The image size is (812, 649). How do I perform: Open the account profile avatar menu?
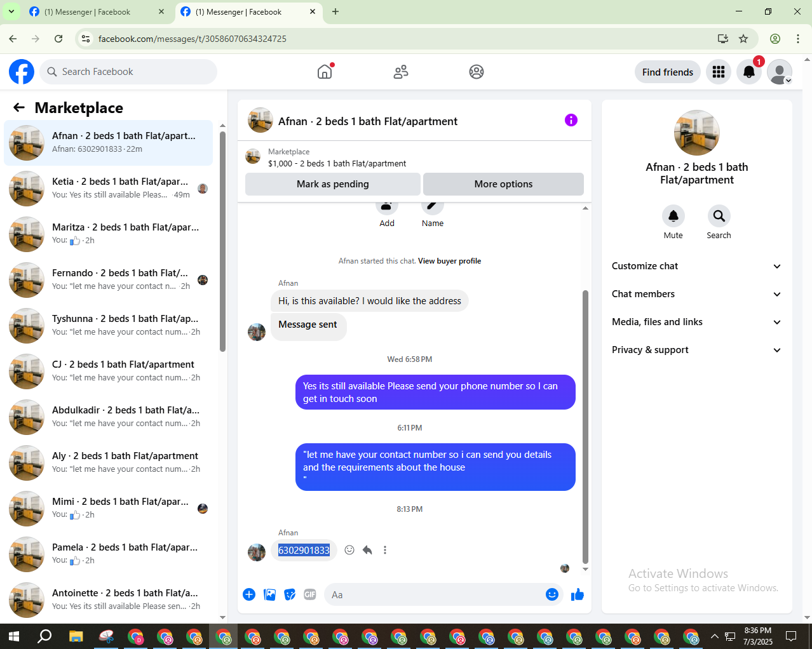click(780, 72)
